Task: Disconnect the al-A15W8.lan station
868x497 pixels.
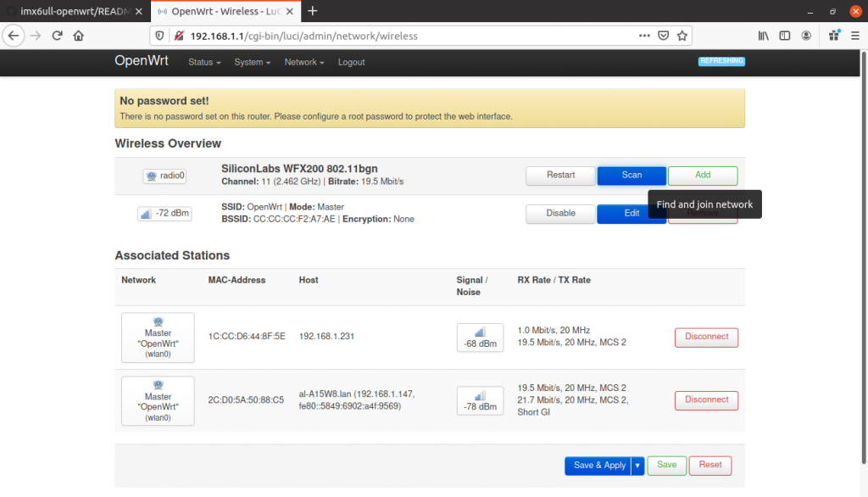Action: pyautogui.click(x=706, y=399)
